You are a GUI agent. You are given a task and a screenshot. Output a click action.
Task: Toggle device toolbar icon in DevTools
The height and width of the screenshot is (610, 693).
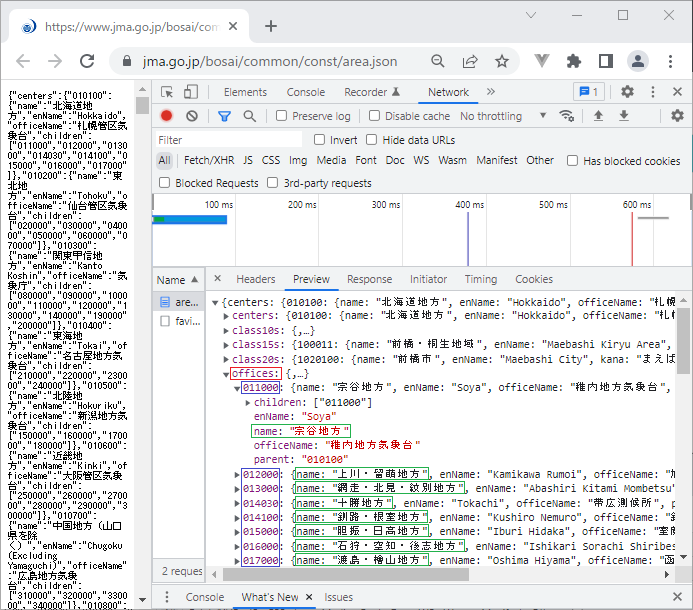click(x=190, y=92)
